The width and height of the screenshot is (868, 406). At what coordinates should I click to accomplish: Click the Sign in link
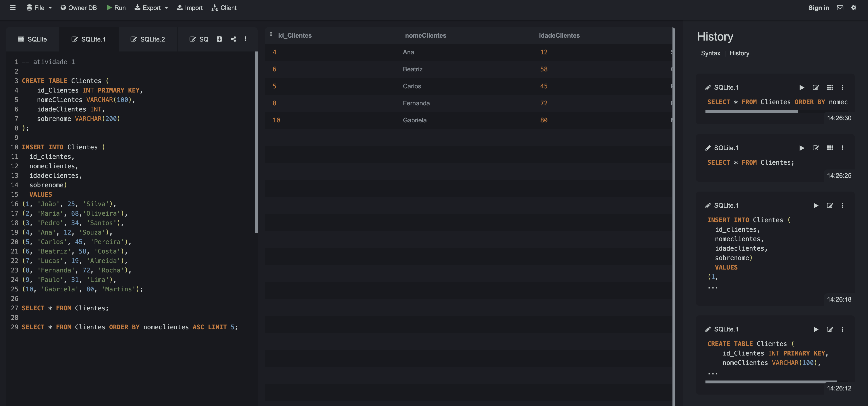(x=819, y=8)
